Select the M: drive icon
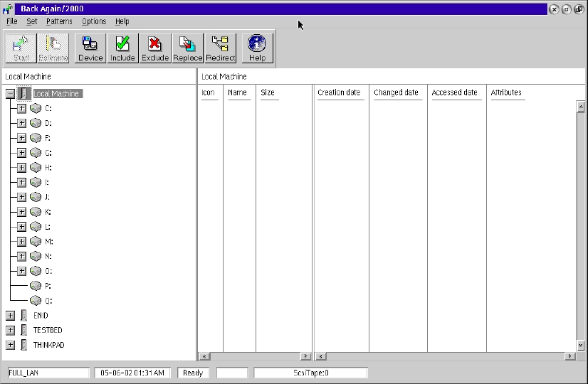Screen dimensions: 588x384 point(36,241)
